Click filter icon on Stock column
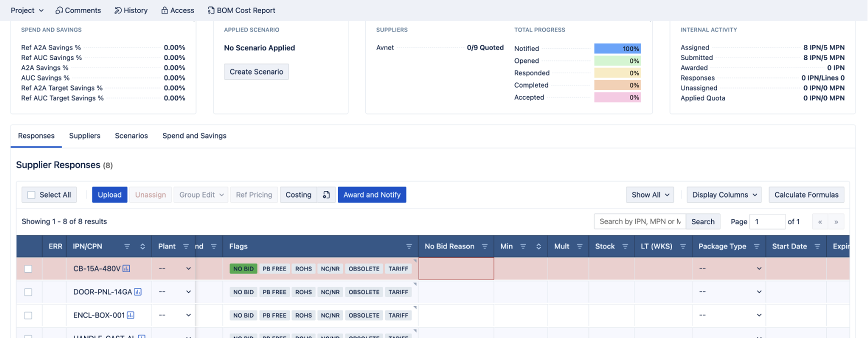 pyautogui.click(x=625, y=246)
